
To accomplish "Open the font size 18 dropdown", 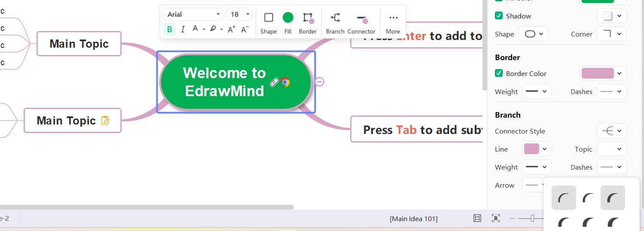I will pos(239,14).
